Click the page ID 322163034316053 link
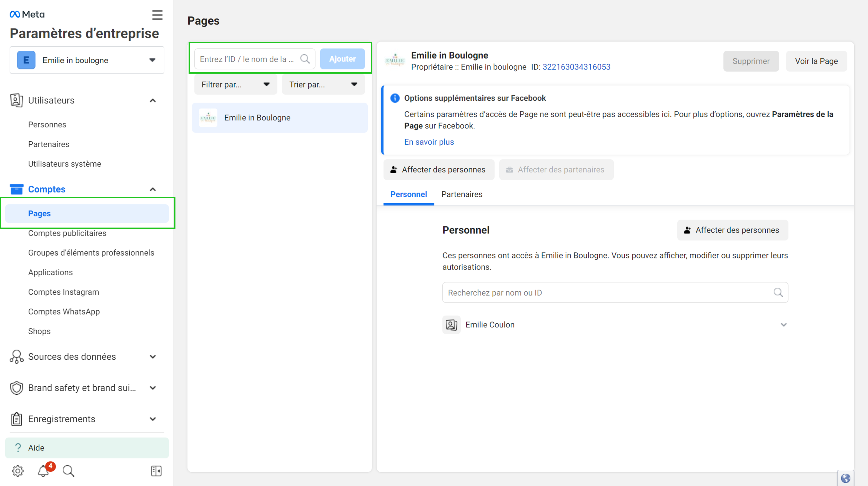The image size is (868, 486). 576,67
